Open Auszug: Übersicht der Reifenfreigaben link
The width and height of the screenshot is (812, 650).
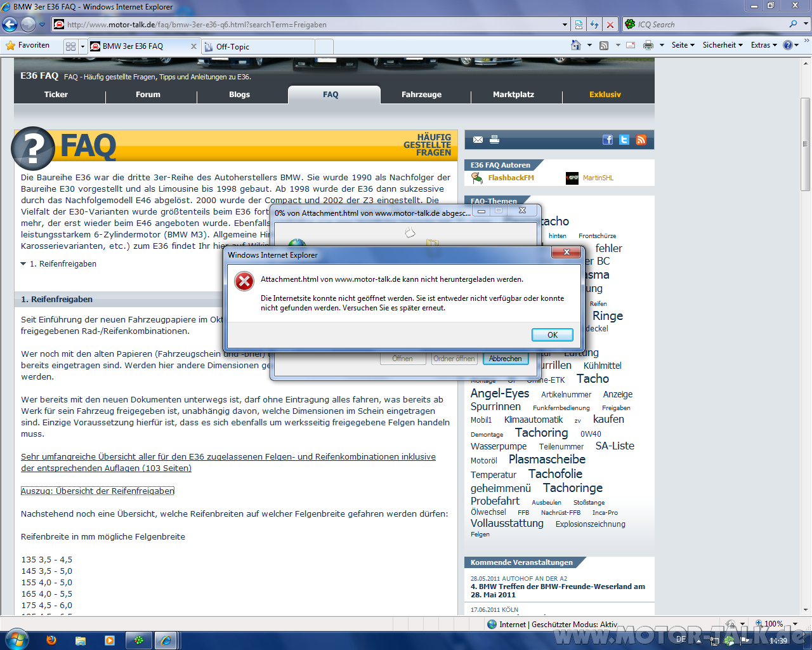[x=98, y=491]
